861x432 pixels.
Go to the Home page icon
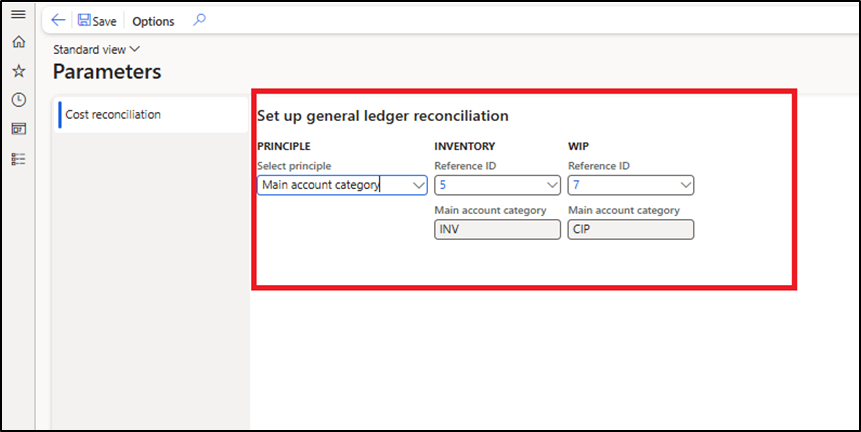18,43
